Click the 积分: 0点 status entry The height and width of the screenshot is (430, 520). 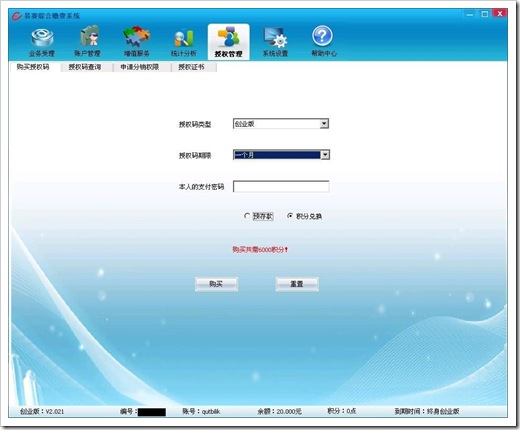342,411
